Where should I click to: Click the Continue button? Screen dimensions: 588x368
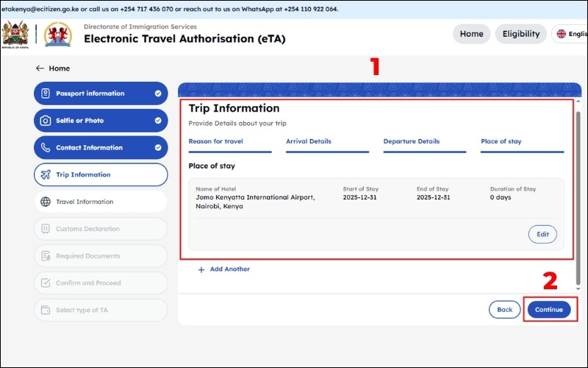[549, 310]
